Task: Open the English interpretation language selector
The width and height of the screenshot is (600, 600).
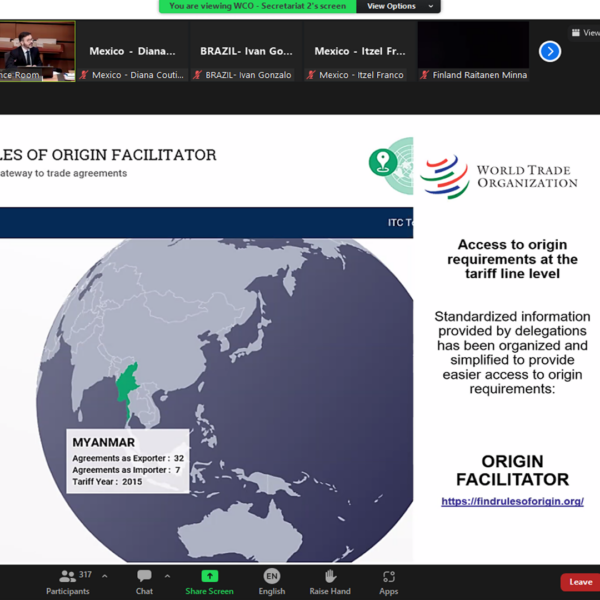Action: tap(272, 582)
